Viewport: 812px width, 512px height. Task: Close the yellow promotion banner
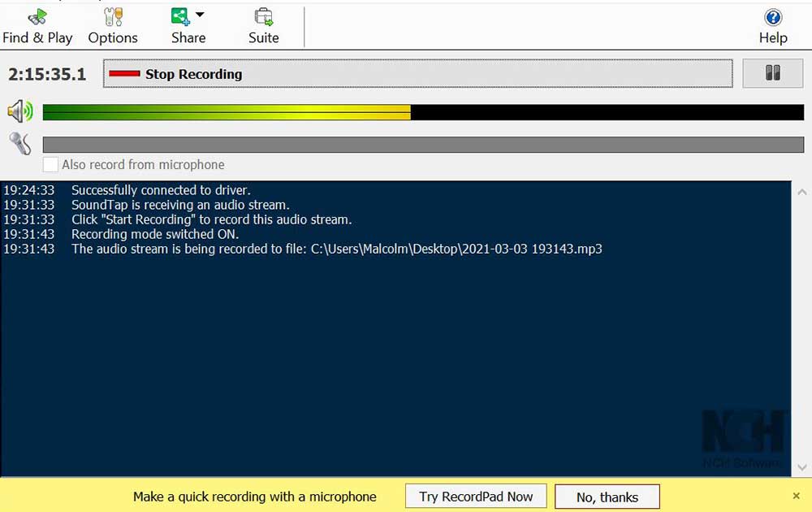coord(796,496)
